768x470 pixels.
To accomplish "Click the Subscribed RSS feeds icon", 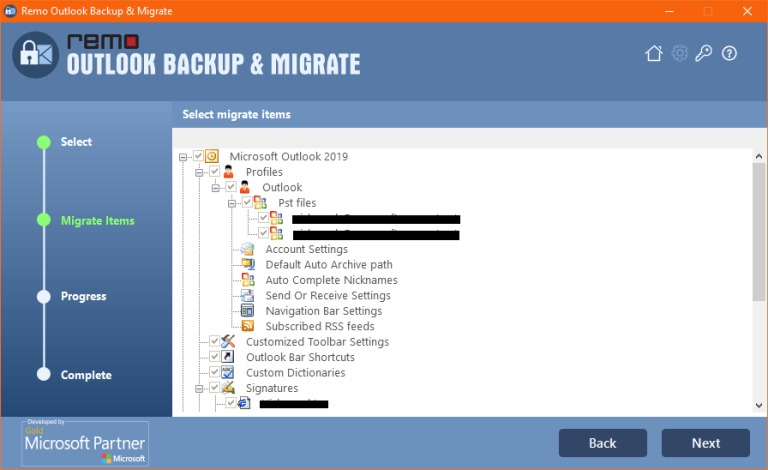I will coord(248,326).
